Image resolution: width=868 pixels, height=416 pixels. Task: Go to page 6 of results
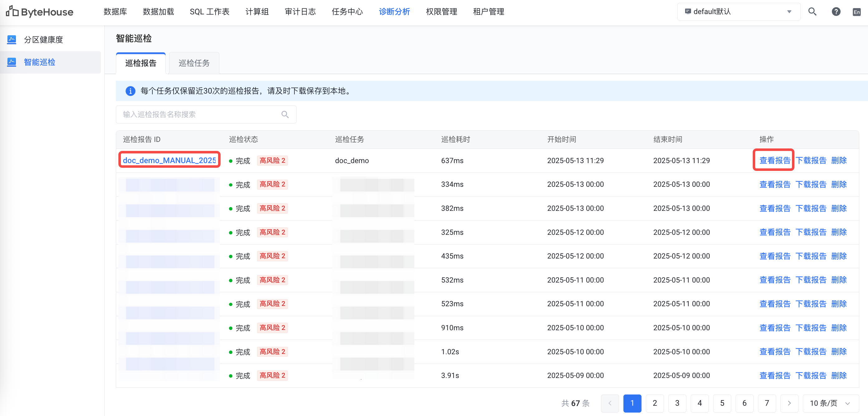click(744, 403)
